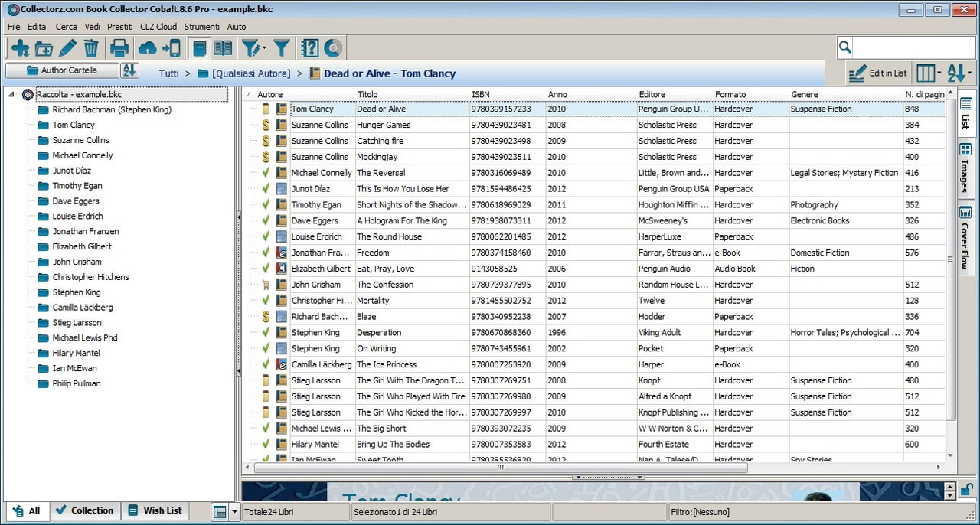
Task: Select the open-book view toolbar icon
Action: (223, 48)
